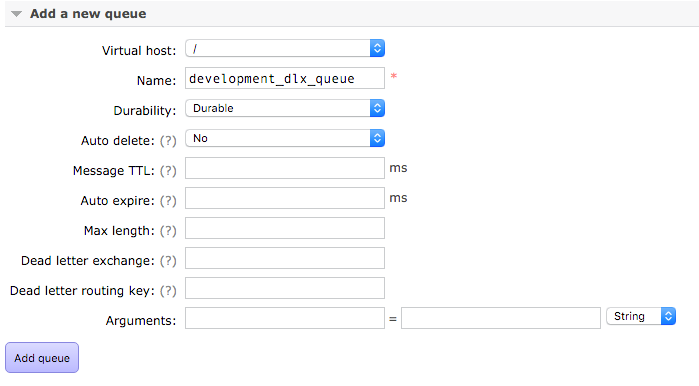Open the Durability dropdown
The image size is (699, 386).
tap(285, 108)
